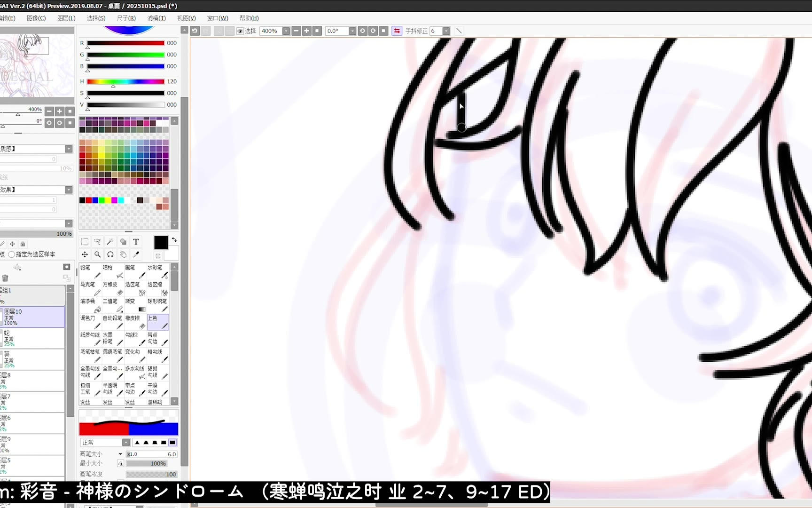Choose the 水彩笔 watercolor brush

pos(158,271)
